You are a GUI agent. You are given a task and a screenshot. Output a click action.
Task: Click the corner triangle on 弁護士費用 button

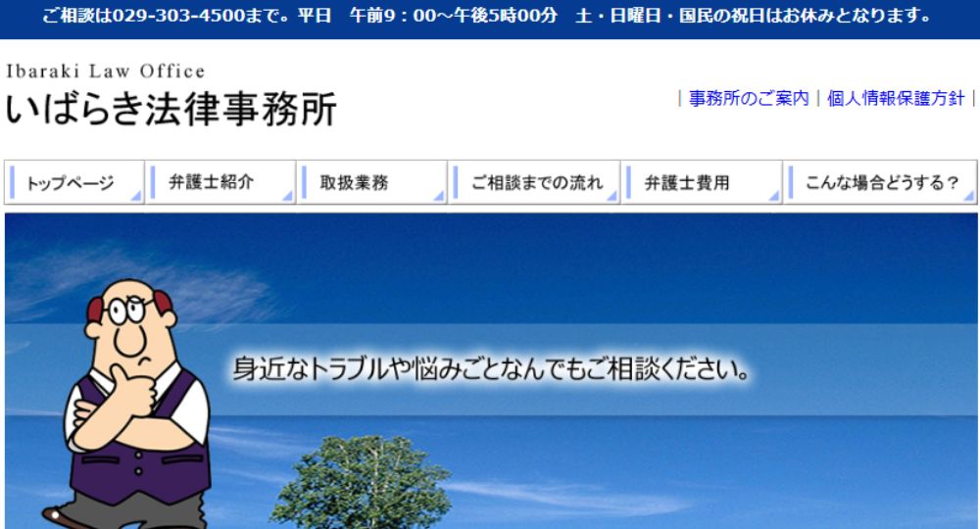[774, 197]
